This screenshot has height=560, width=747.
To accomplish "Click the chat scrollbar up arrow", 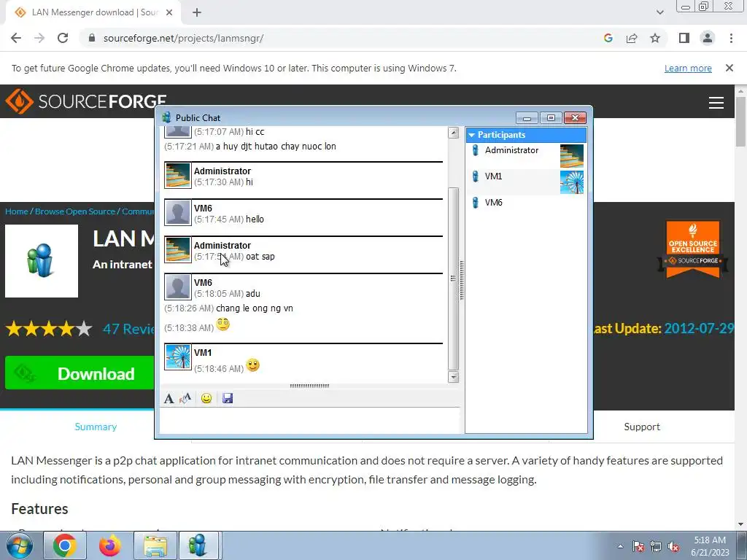I will point(454,133).
